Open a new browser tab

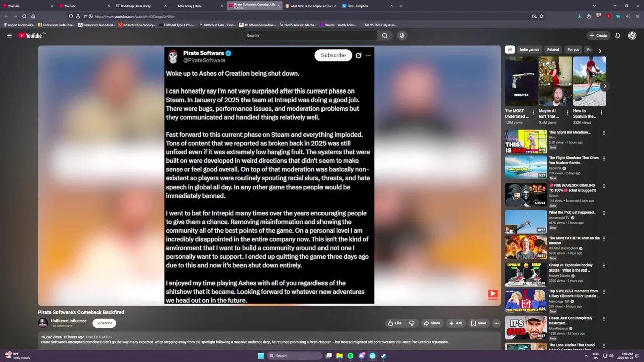[x=401, y=6]
